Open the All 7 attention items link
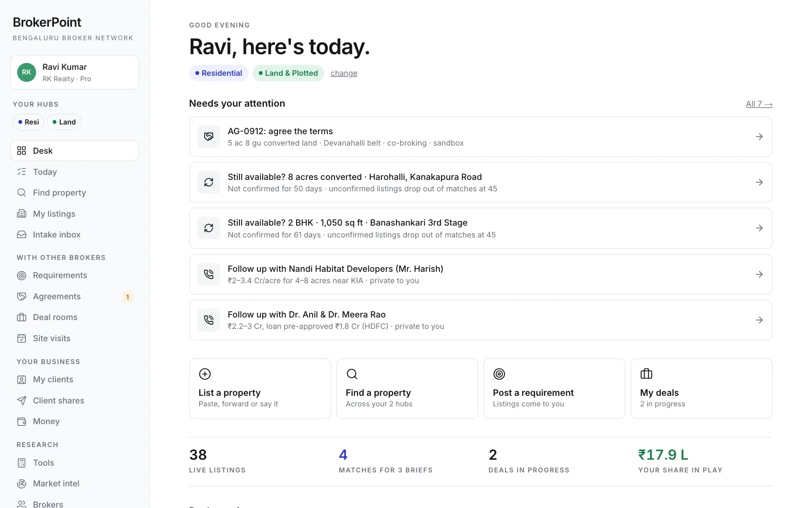Image resolution: width=812 pixels, height=508 pixels. pyautogui.click(x=759, y=104)
